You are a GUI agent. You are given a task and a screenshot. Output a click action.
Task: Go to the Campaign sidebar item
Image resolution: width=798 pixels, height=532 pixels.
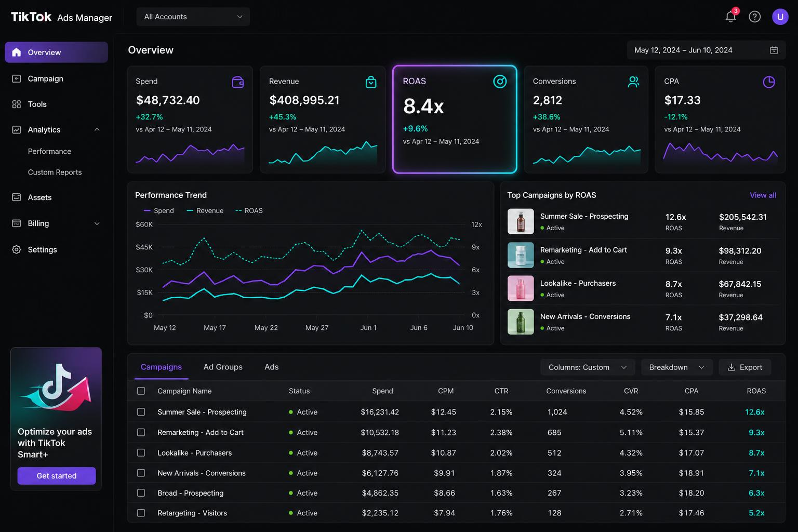(56, 78)
